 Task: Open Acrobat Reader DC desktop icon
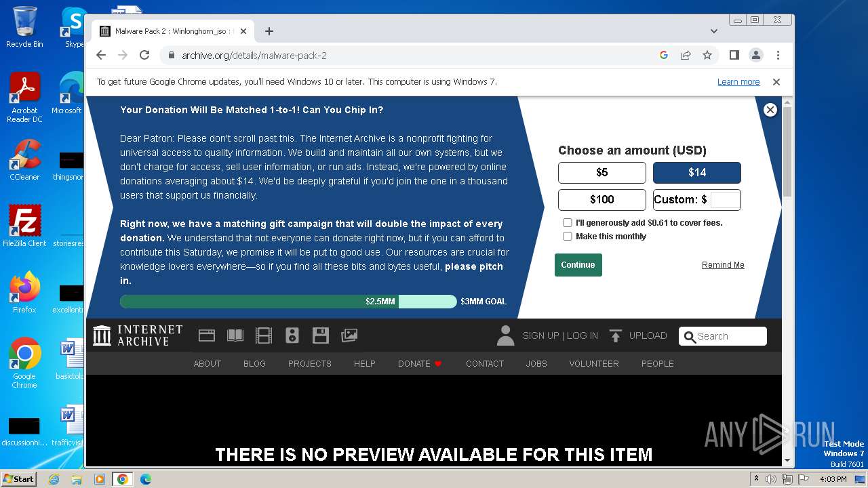[x=24, y=98]
